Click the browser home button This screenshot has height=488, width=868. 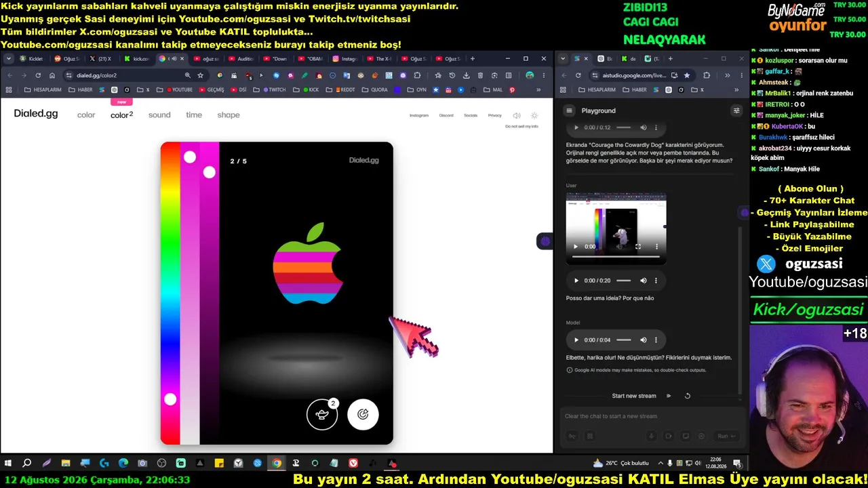(x=52, y=75)
